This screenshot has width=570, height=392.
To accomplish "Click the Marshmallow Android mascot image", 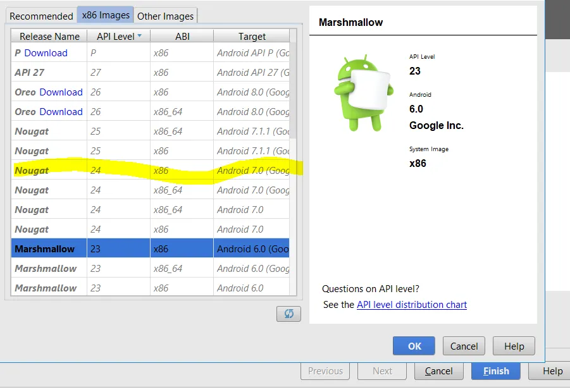I will tap(364, 93).
